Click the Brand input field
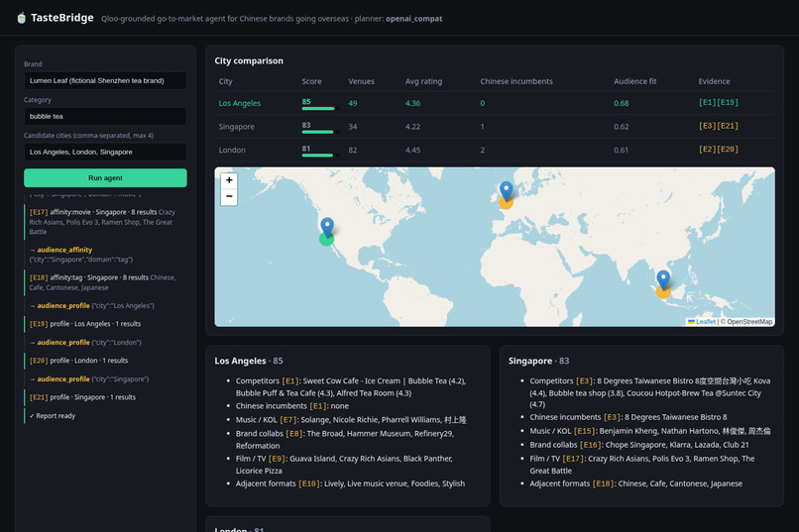 pyautogui.click(x=105, y=80)
